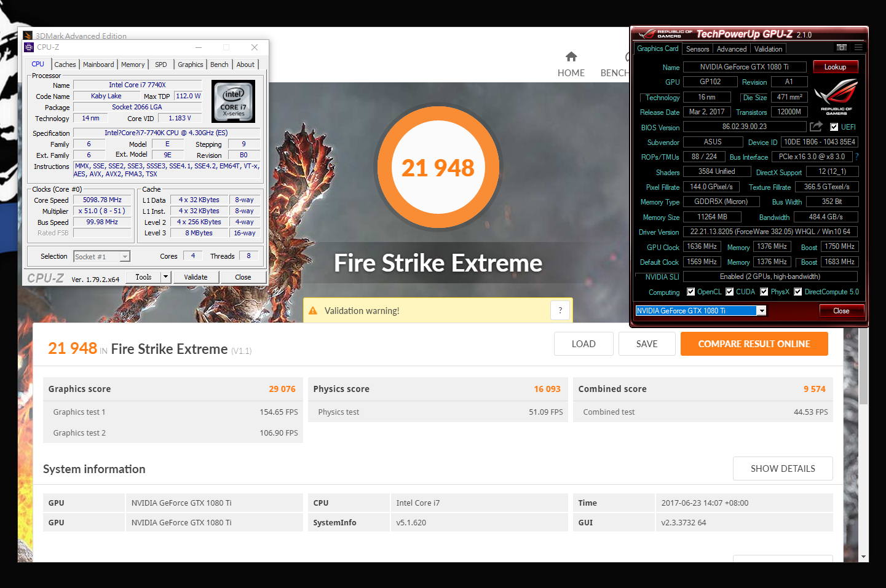Switch to the Sensors tab in GPU-Z
The width and height of the screenshot is (886, 588).
coord(697,49)
